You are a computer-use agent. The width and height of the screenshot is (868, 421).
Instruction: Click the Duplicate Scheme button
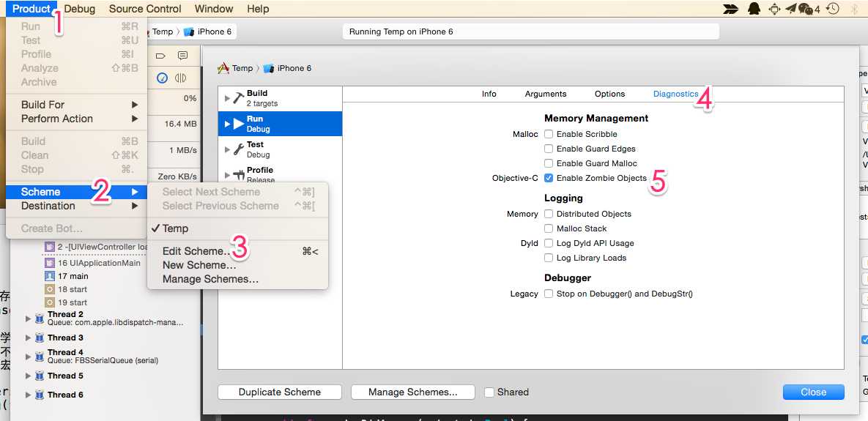(280, 392)
